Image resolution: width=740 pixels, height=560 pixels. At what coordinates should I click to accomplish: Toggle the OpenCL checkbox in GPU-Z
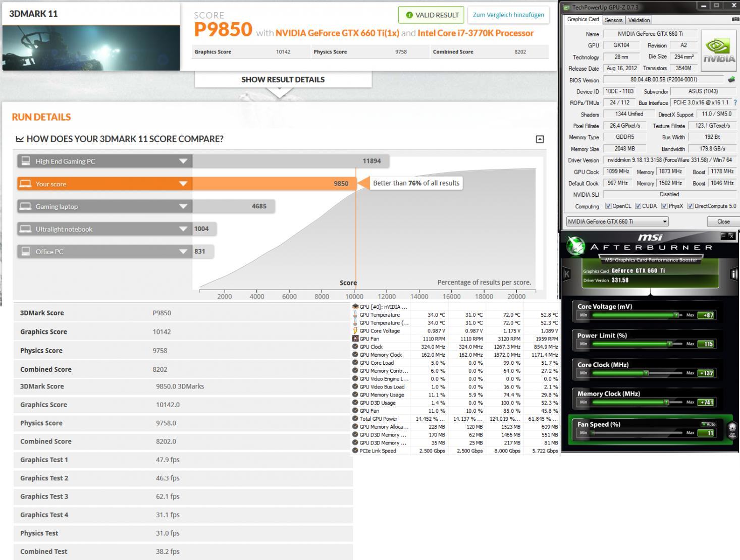pos(608,206)
